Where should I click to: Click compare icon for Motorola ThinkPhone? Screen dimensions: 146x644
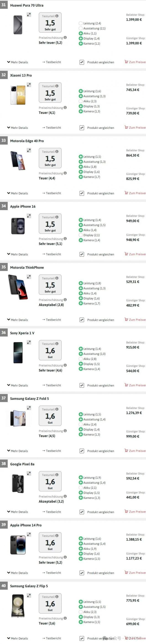click(82, 320)
